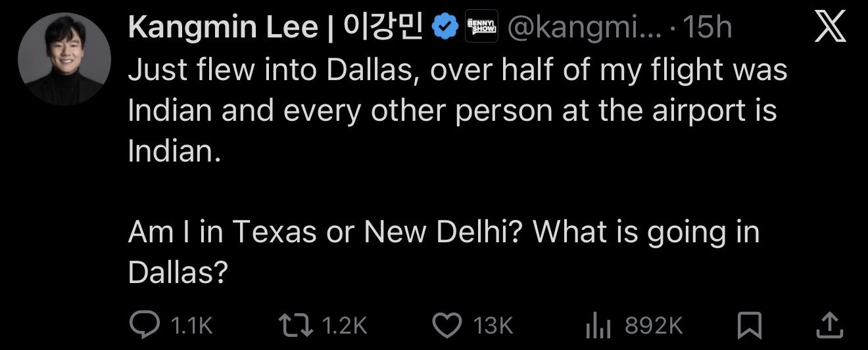Click the Benny Show affiliation badge
Viewport: 868px width, 350px height.
[481, 28]
